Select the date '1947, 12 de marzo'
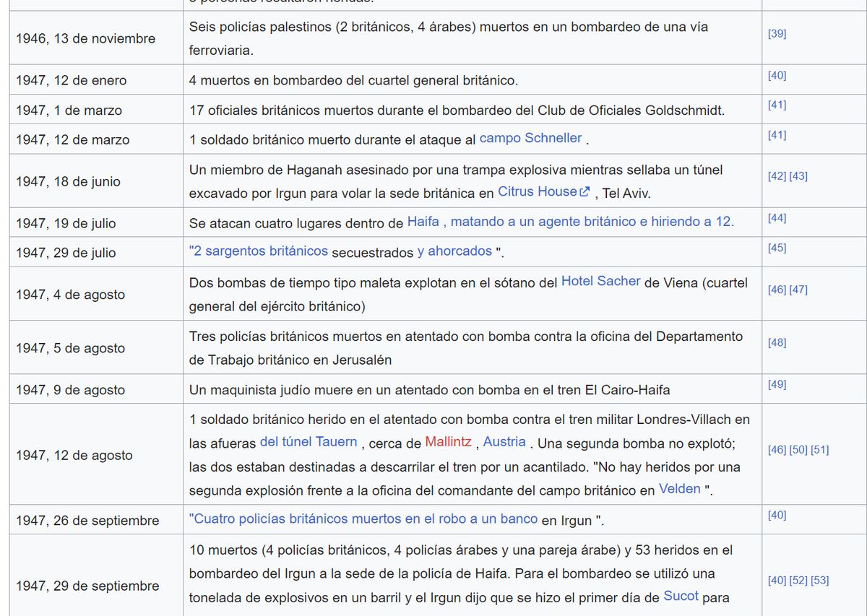Viewport: 867px width, 616px height. point(72,140)
